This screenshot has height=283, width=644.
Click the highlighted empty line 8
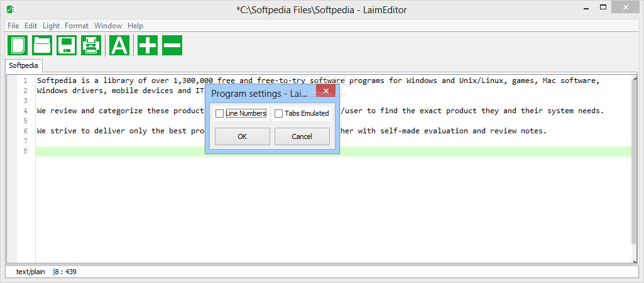[x=334, y=152]
